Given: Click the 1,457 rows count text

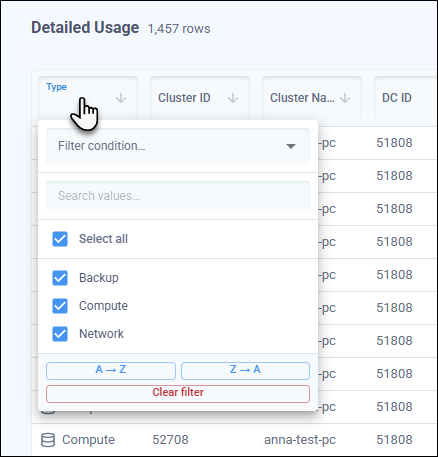Looking at the screenshot, I should [179, 29].
